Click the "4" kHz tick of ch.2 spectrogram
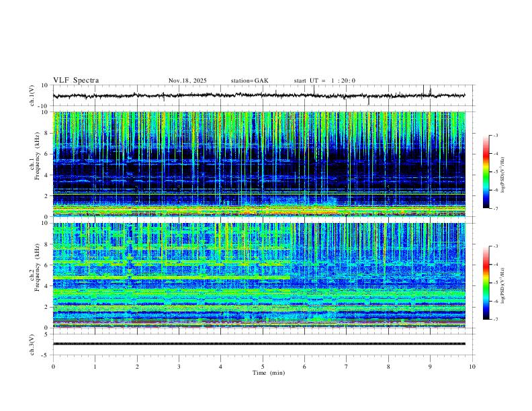Viewport: 532px width, 411px height. pos(46,286)
